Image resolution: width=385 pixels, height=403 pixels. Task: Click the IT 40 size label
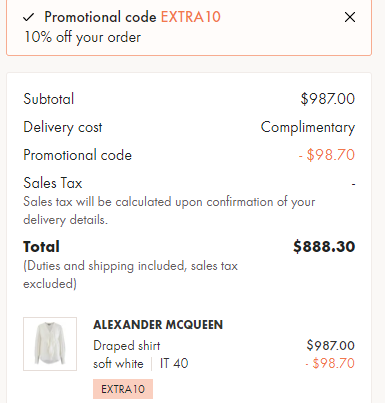coord(174,363)
